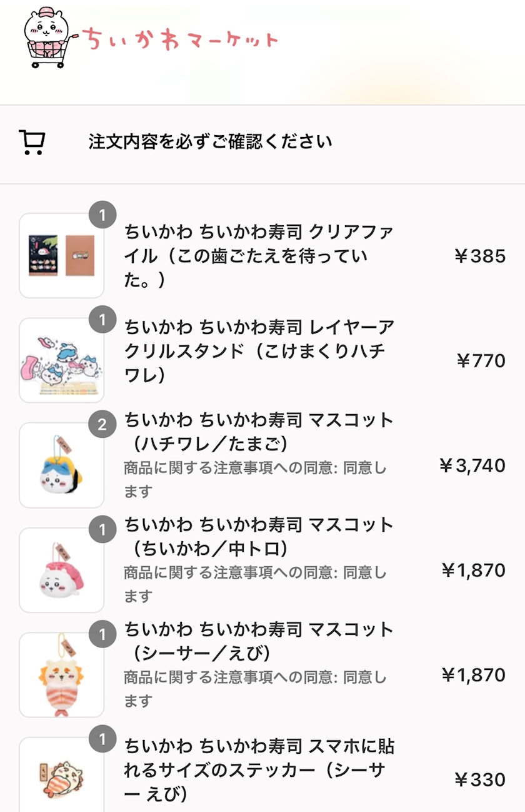Select the マスコット(ハチワレ/たまご) title
Viewport: 525px width, 812px height.
pyautogui.click(x=258, y=432)
